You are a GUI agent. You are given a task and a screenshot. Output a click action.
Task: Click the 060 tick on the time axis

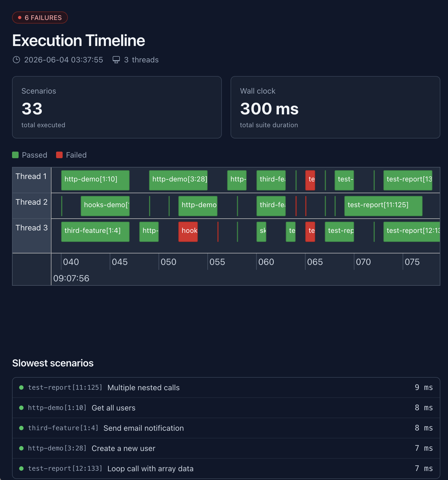pyautogui.click(x=266, y=262)
